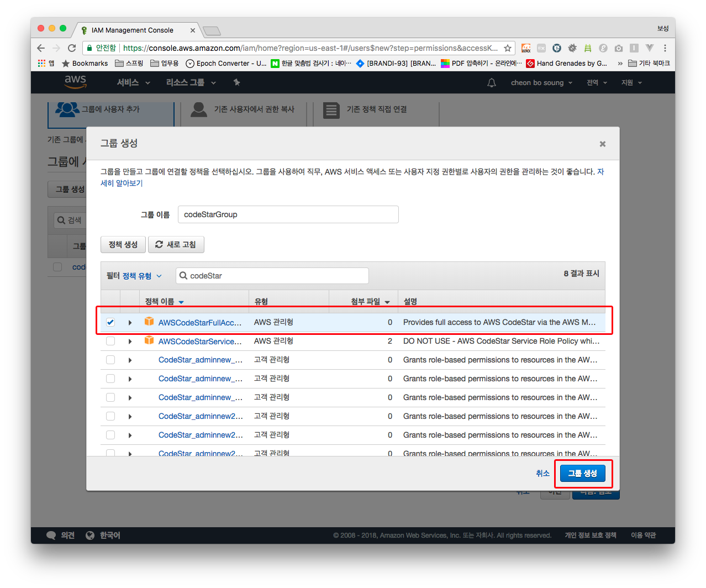Click the 그룹 생성 submit button

582,474
